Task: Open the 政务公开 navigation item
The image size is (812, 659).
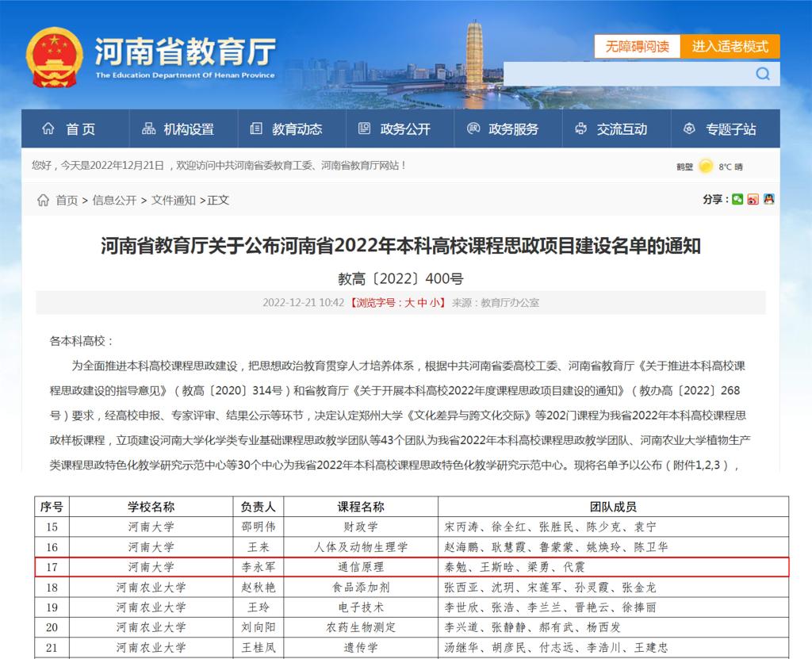Action: (395, 129)
